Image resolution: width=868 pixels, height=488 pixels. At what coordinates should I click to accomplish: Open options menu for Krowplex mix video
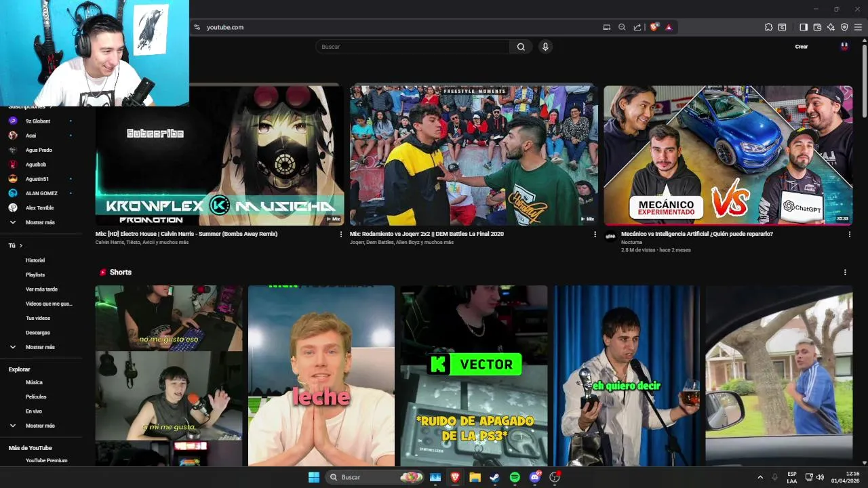click(x=341, y=235)
